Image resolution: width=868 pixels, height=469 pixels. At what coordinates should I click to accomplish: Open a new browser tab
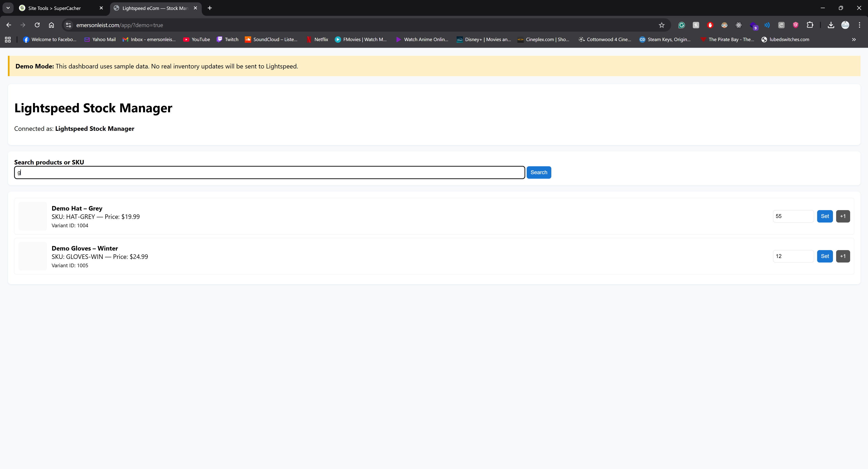(x=210, y=8)
